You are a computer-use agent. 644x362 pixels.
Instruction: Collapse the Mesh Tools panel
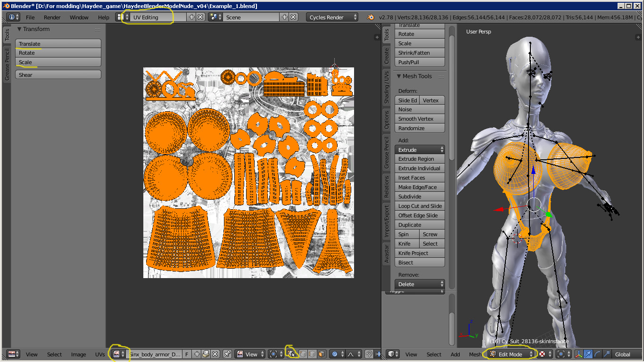tap(399, 76)
